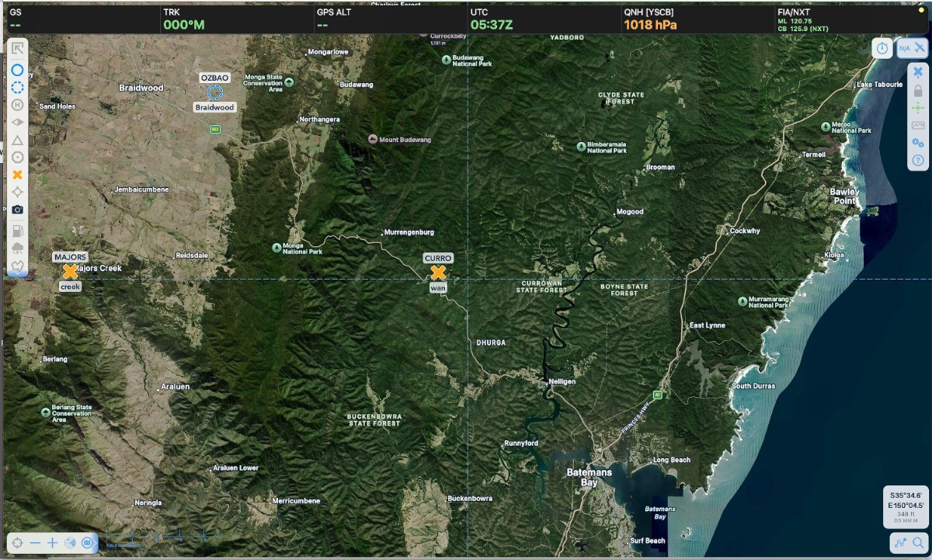Collapse toolbar with top-left arrow icon

(x=17, y=49)
